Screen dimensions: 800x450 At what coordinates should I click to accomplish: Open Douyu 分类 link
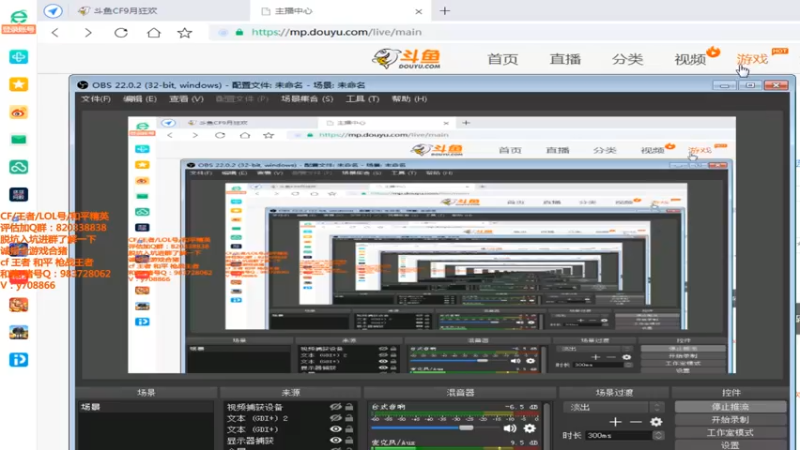pyautogui.click(x=628, y=59)
